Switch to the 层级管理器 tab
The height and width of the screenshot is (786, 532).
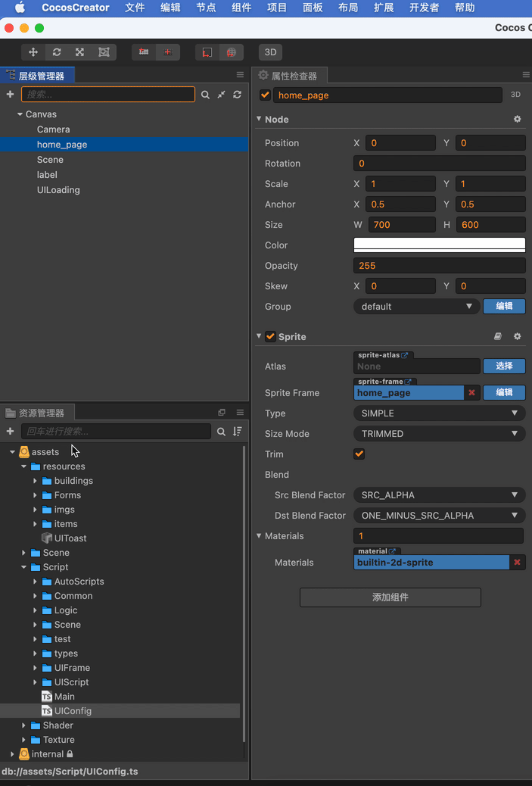tap(38, 76)
